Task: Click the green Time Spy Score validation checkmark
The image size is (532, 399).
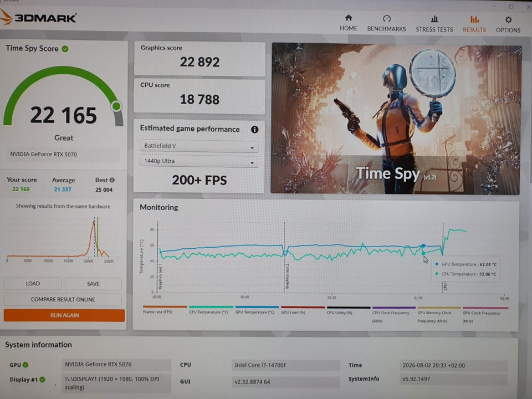Action: (65, 49)
